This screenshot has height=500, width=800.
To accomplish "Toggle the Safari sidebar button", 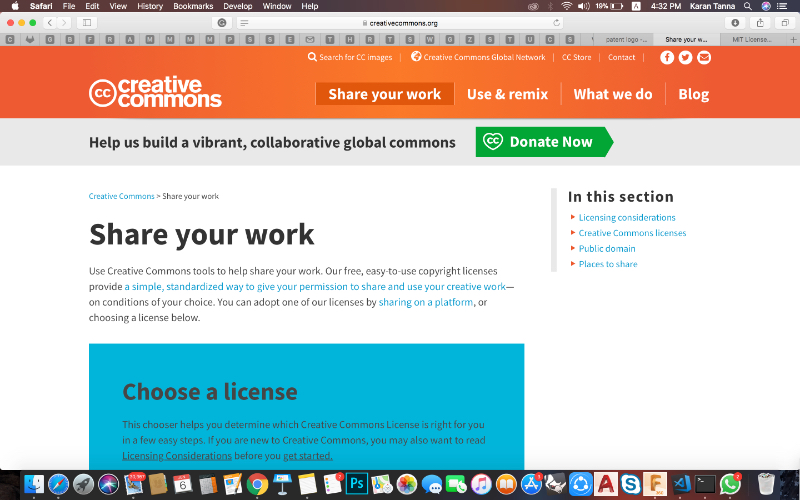I will click(x=87, y=22).
